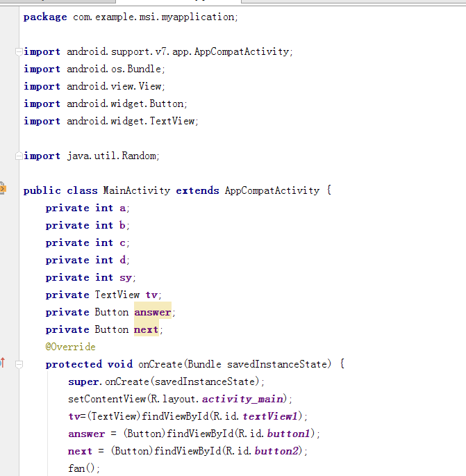
Task: Click 'MainActivity' class name
Action: pos(137,190)
